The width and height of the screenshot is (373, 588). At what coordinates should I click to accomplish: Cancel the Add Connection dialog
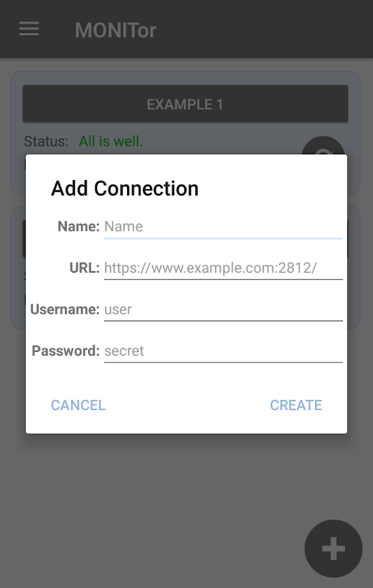tap(79, 405)
